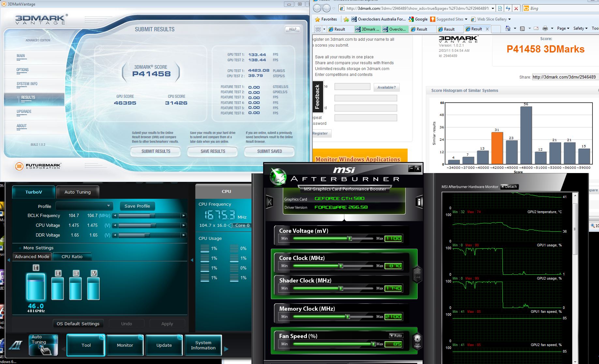
Task: Click the Core 0 selector arrow
Action: click(x=230, y=226)
